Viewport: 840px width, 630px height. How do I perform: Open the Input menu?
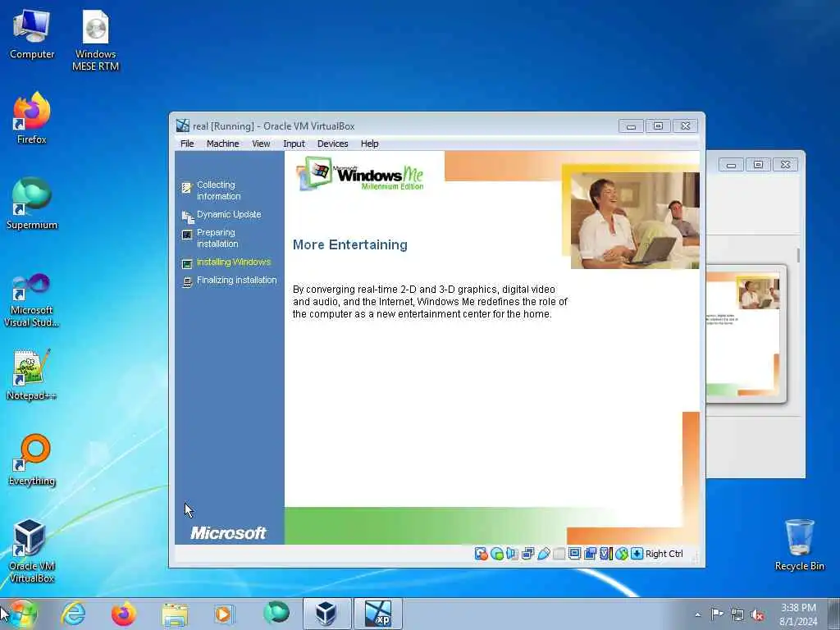[x=294, y=144]
